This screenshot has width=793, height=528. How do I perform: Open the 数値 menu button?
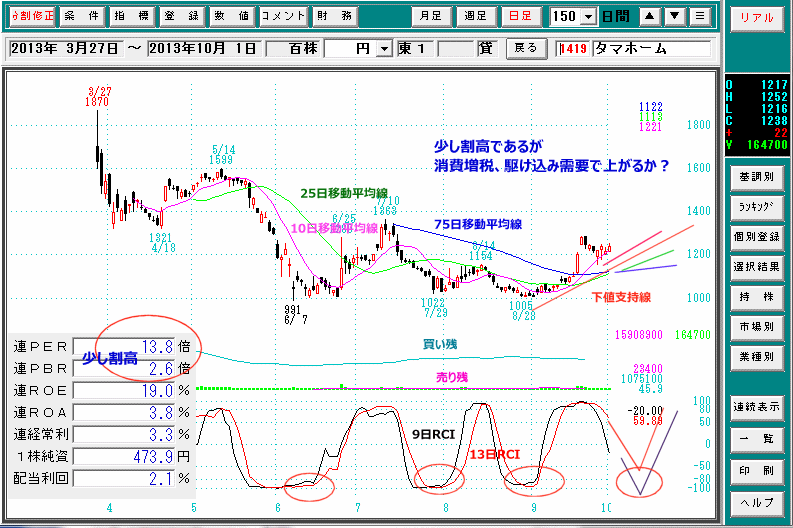[x=232, y=16]
